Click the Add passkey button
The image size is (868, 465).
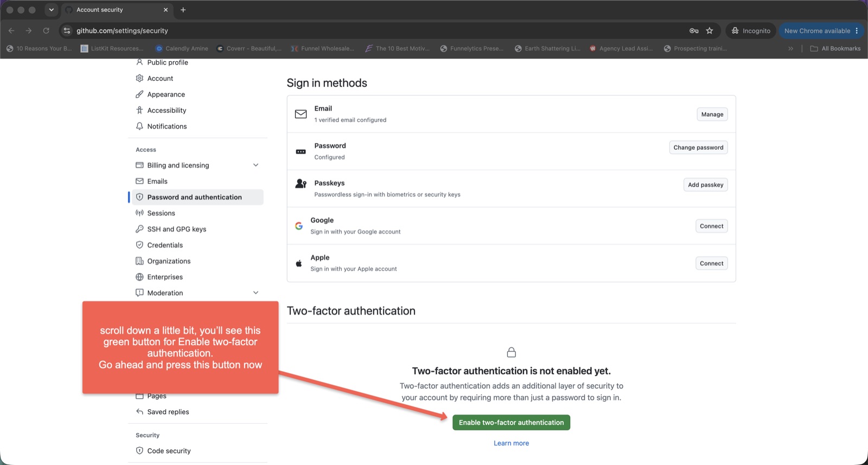point(705,185)
